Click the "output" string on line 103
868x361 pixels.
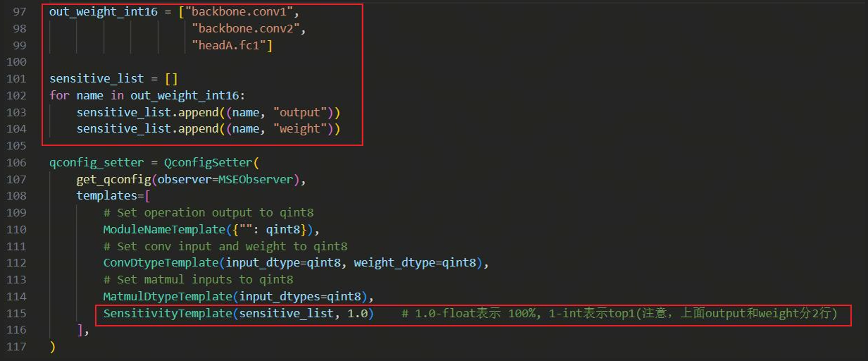[303, 112]
